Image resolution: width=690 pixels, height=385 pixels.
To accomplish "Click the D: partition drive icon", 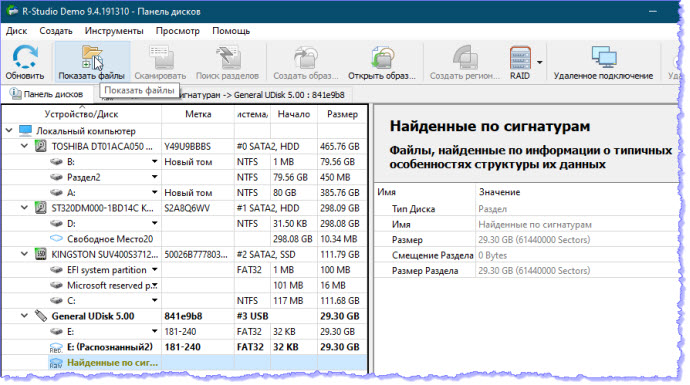I will click(56, 223).
